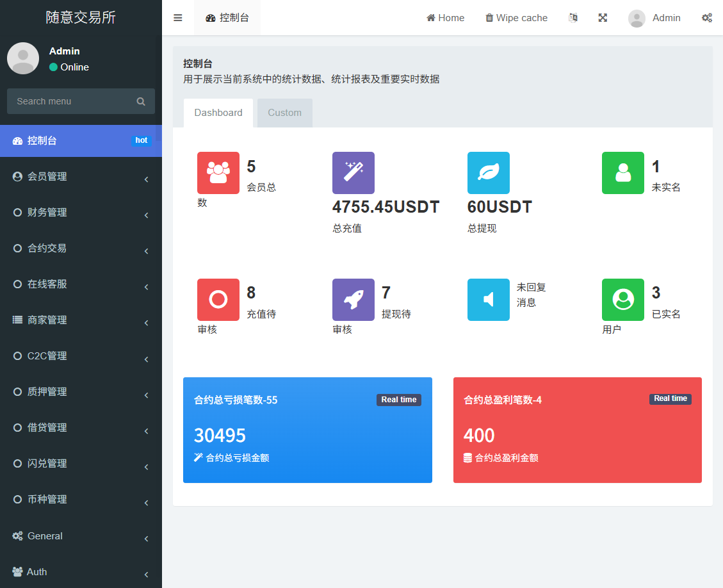Open the Admin user profile menu in top bar
The width and height of the screenshot is (723, 588).
pyautogui.click(x=654, y=18)
